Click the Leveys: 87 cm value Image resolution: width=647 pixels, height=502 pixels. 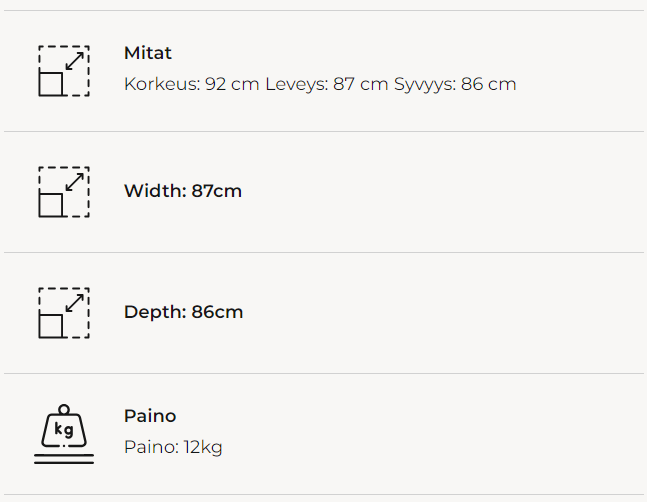pyautogui.click(x=326, y=84)
